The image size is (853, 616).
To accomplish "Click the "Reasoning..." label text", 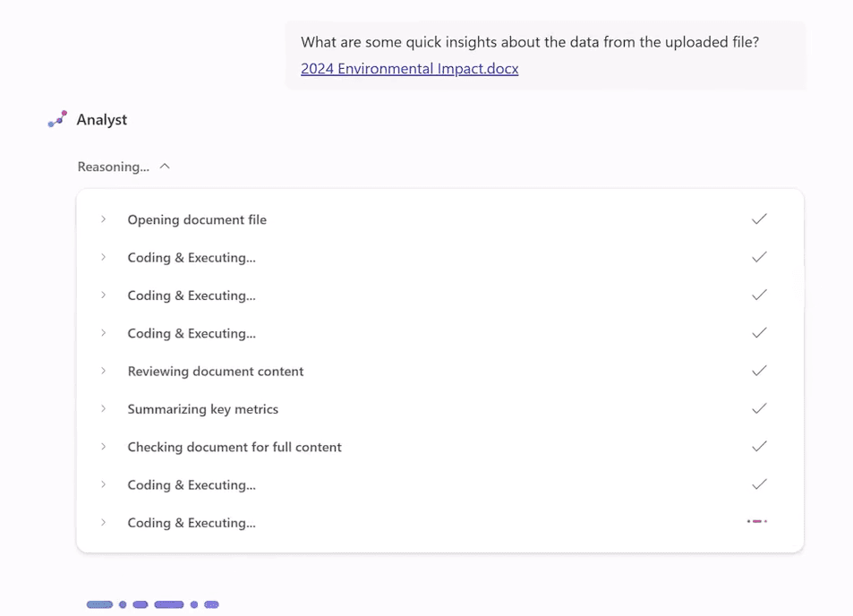I will coord(113,167).
